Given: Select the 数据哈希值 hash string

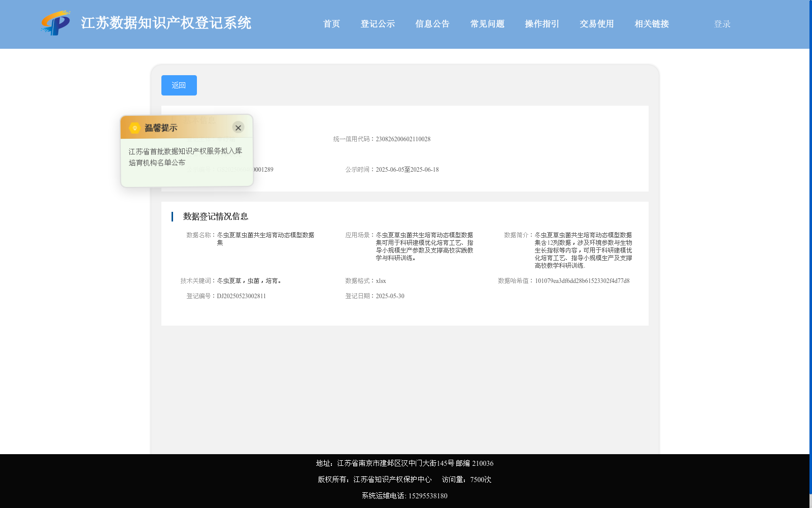Looking at the screenshot, I should 582,281.
